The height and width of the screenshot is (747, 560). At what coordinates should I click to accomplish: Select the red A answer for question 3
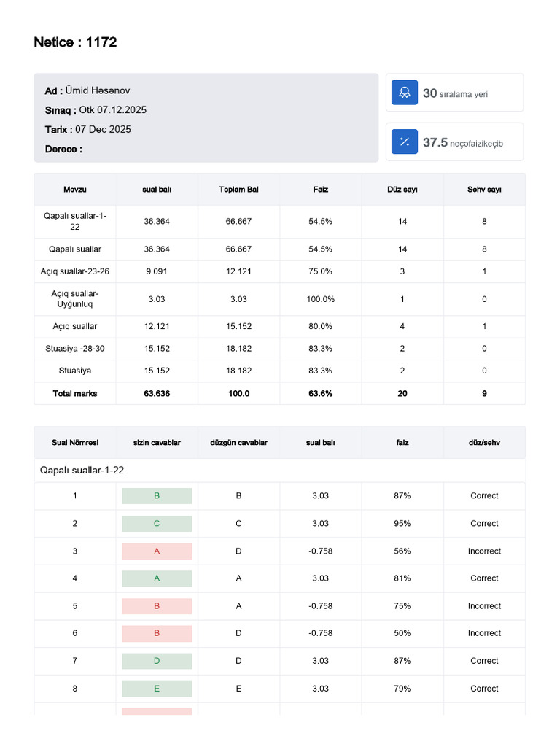[x=157, y=551]
